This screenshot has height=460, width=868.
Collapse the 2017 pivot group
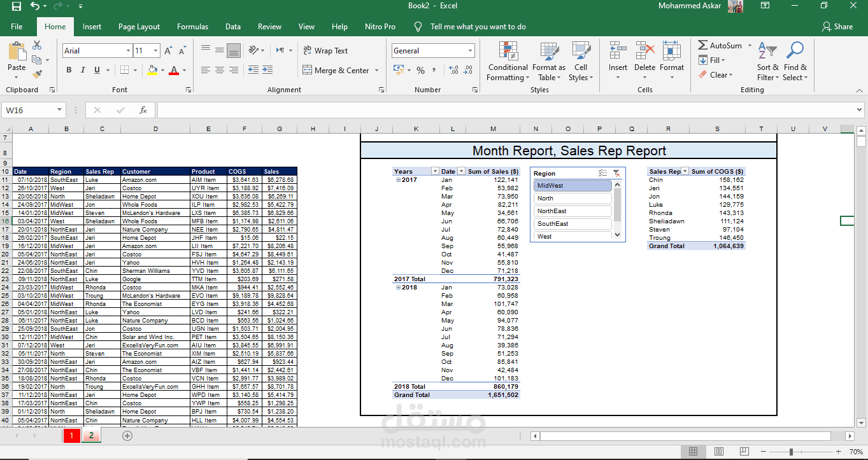coord(399,180)
